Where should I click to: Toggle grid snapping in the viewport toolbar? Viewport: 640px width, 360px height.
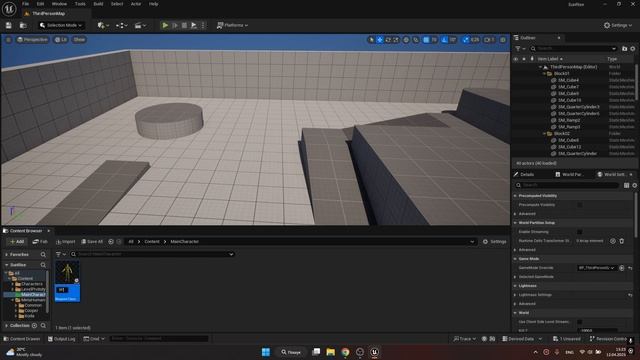tap(426, 40)
